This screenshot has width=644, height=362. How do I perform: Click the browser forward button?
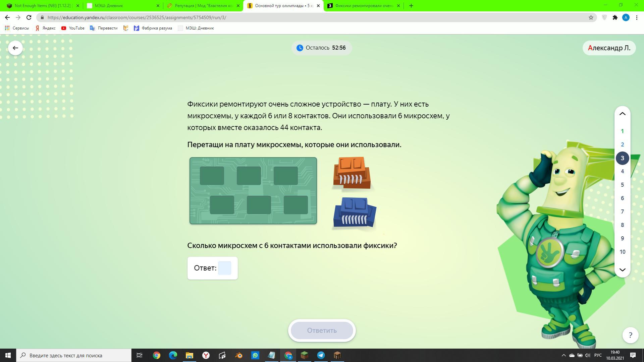[18, 17]
